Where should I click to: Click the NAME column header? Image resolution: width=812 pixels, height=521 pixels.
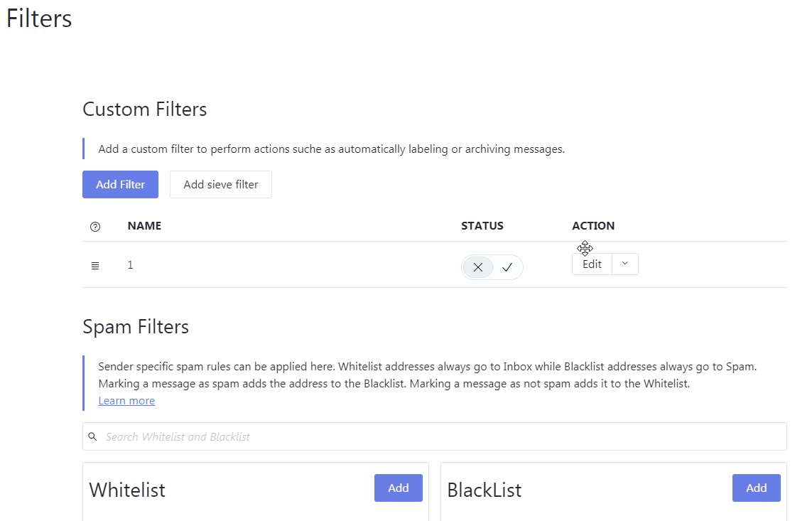tap(144, 225)
